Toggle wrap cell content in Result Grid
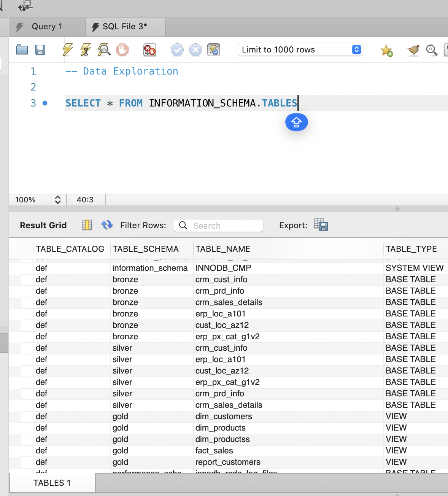This screenshot has height=496, width=448. [x=87, y=225]
